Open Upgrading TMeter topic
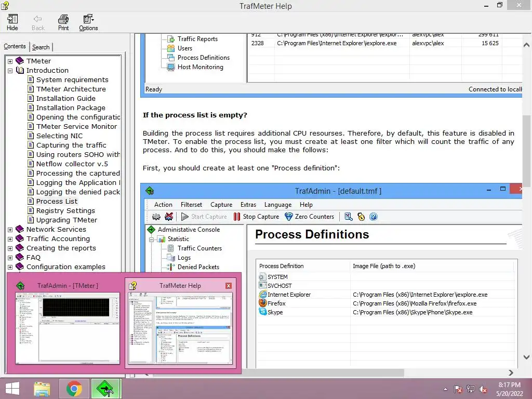This screenshot has width=532, height=399. coord(66,220)
